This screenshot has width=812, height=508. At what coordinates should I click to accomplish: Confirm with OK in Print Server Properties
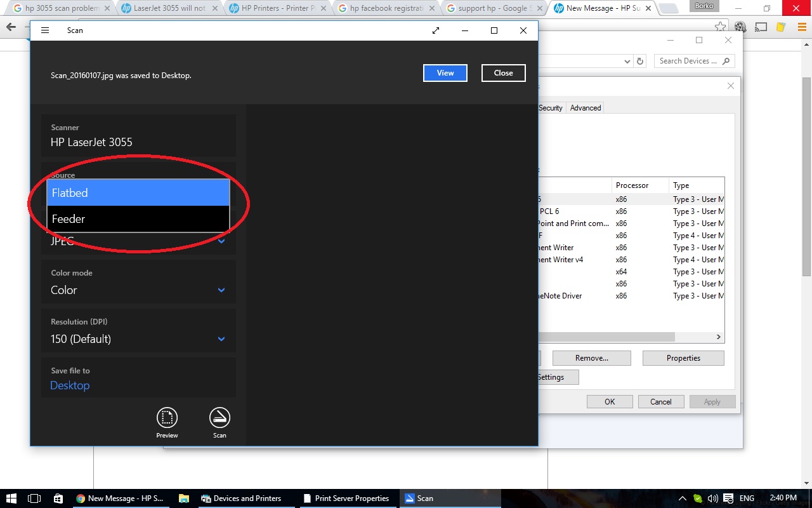(x=610, y=402)
